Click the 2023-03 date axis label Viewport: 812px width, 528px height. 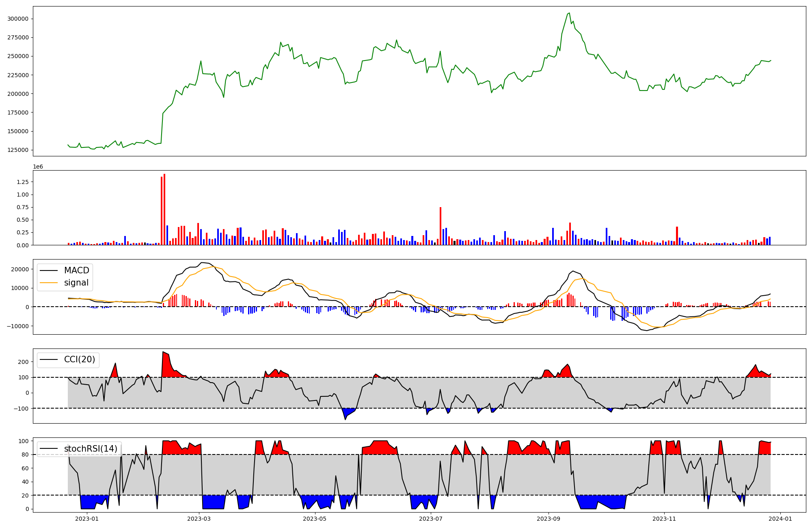(x=199, y=519)
